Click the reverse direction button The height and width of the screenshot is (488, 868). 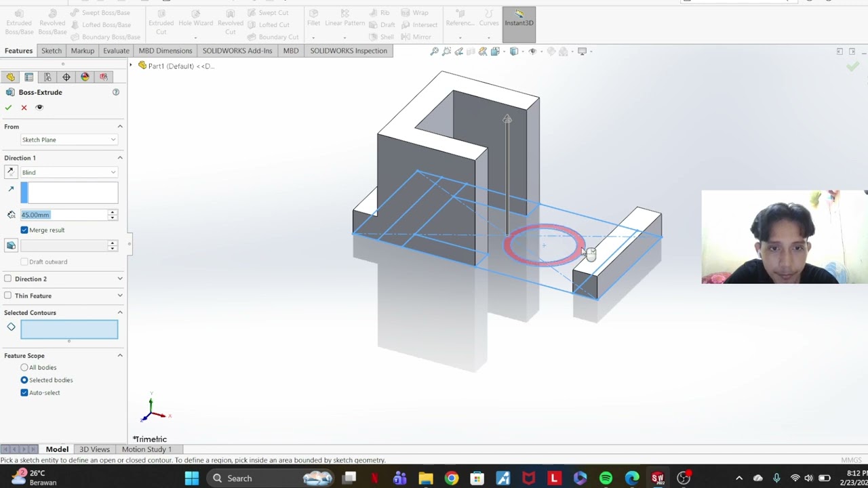pos(11,172)
